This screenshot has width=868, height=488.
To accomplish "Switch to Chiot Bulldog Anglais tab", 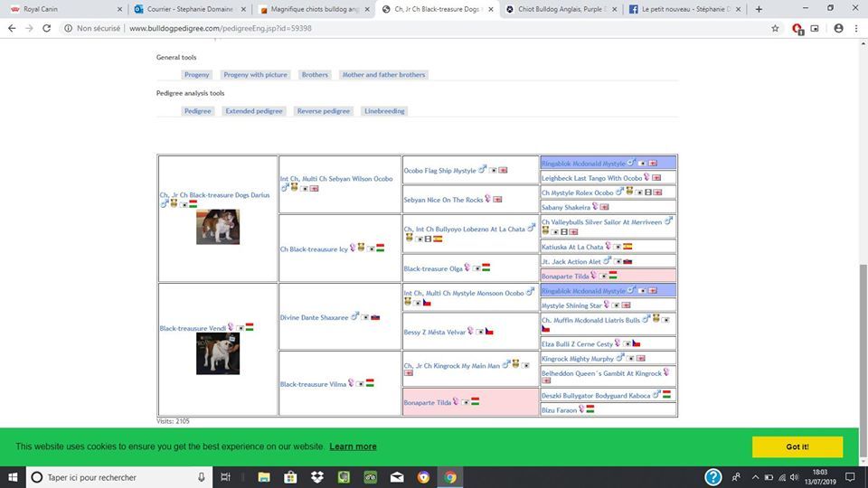I will 561,9.
